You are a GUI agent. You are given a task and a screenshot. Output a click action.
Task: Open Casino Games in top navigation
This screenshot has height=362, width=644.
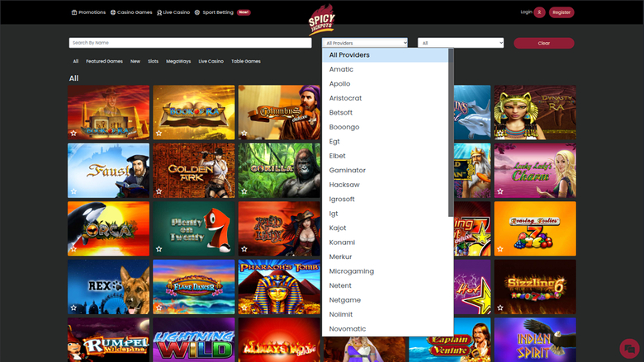click(x=131, y=12)
